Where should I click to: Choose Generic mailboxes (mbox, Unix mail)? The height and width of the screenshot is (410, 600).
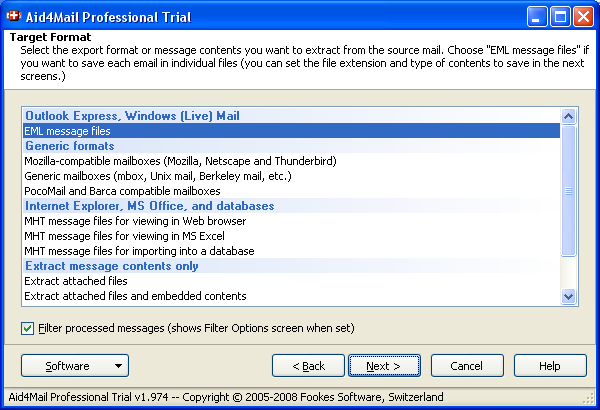click(x=292, y=176)
